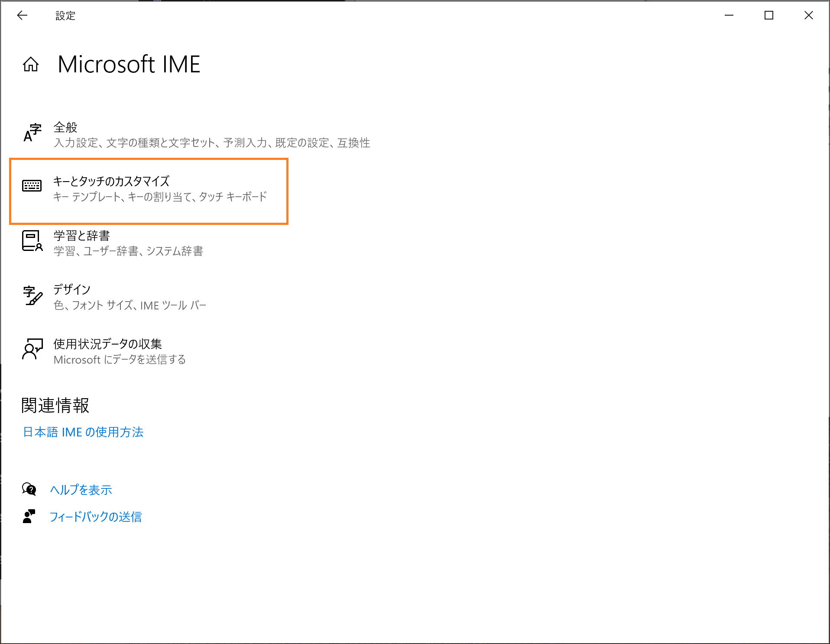830x644 pixels.
Task: Go back using the back arrow
Action: point(22,16)
